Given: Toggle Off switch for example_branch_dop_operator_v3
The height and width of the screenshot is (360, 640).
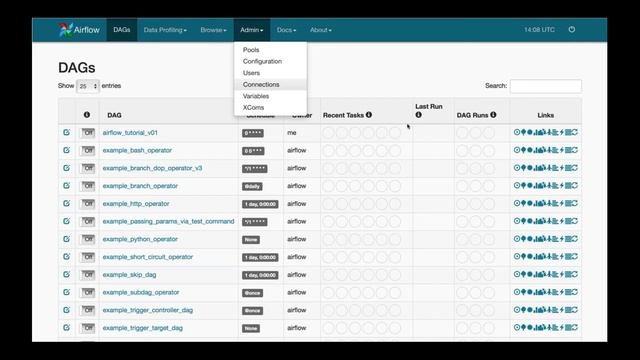Looking at the screenshot, I should pyautogui.click(x=87, y=168).
